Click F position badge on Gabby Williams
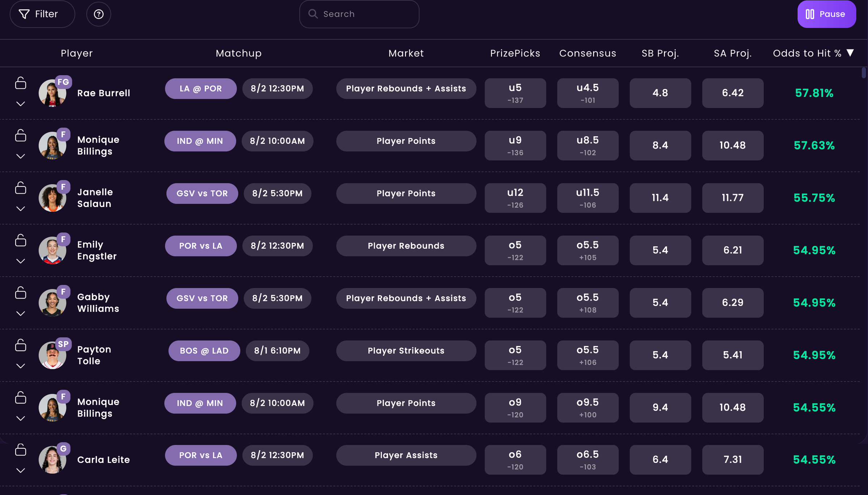 pos(63,292)
